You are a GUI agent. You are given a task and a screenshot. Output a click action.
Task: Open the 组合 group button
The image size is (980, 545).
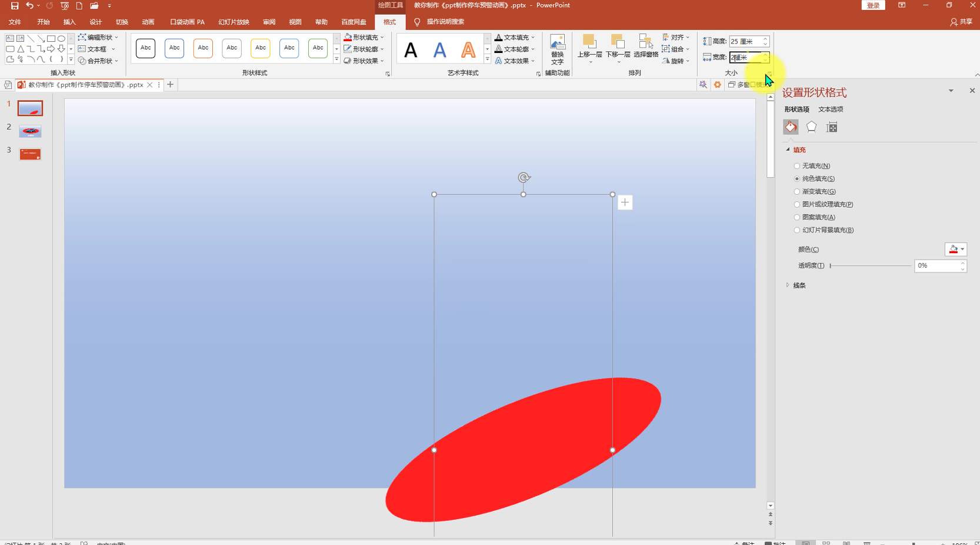point(676,49)
